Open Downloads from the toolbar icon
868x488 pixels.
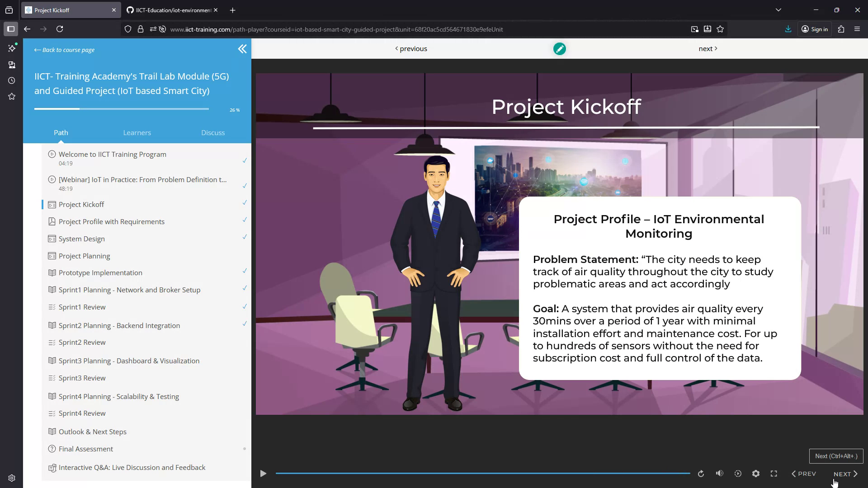coord(788,29)
